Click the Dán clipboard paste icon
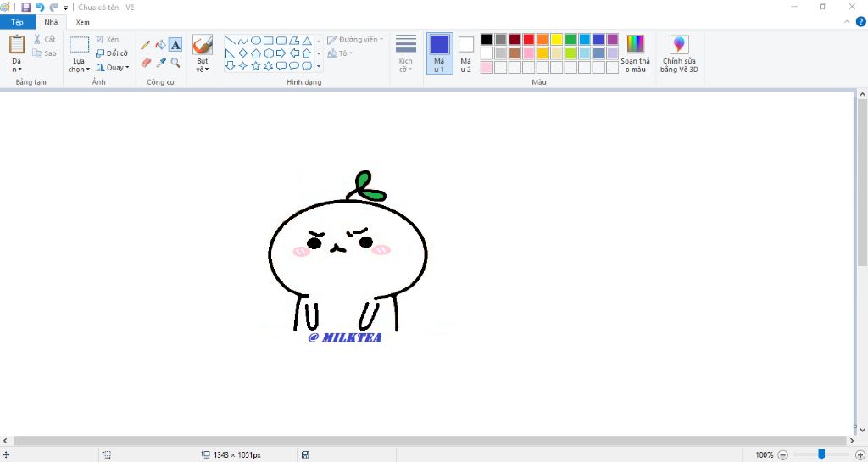The height and width of the screenshot is (462, 868). pyautogui.click(x=17, y=45)
